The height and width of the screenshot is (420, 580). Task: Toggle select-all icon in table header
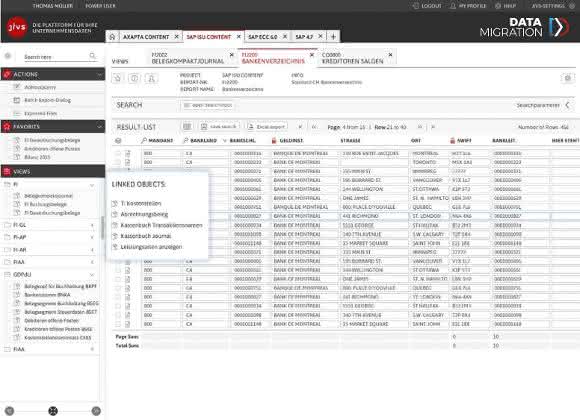click(x=118, y=141)
